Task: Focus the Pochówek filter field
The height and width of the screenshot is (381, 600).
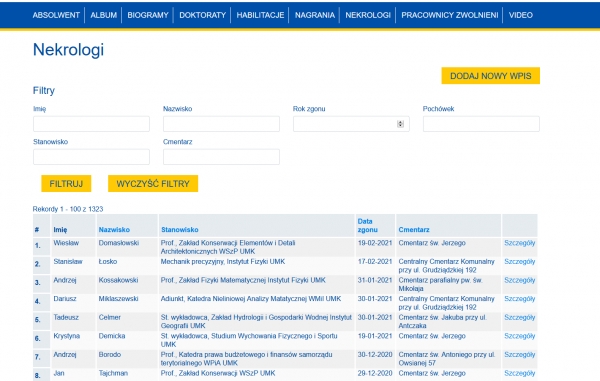Action: (481, 124)
